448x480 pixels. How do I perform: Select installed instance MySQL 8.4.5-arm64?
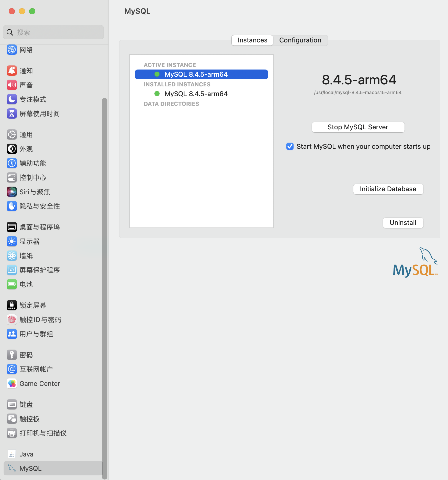click(201, 94)
